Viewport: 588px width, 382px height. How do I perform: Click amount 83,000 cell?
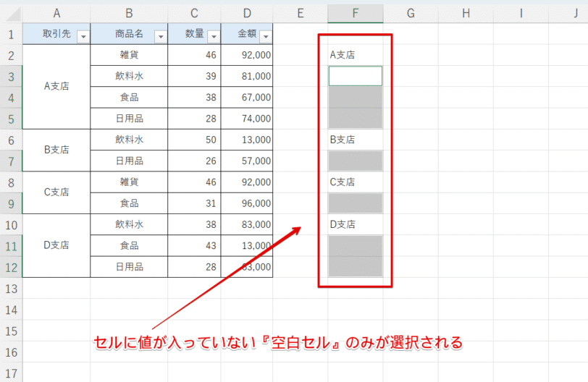click(x=247, y=224)
